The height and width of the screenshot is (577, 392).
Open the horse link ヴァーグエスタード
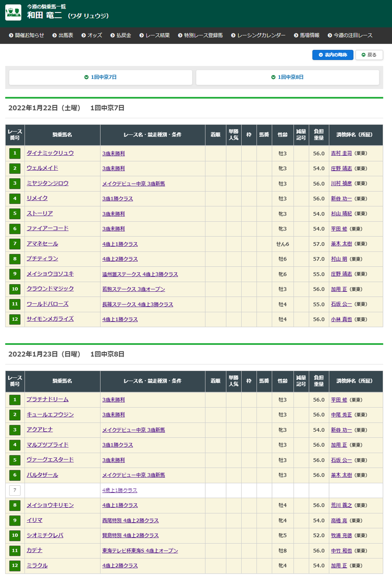click(x=50, y=459)
